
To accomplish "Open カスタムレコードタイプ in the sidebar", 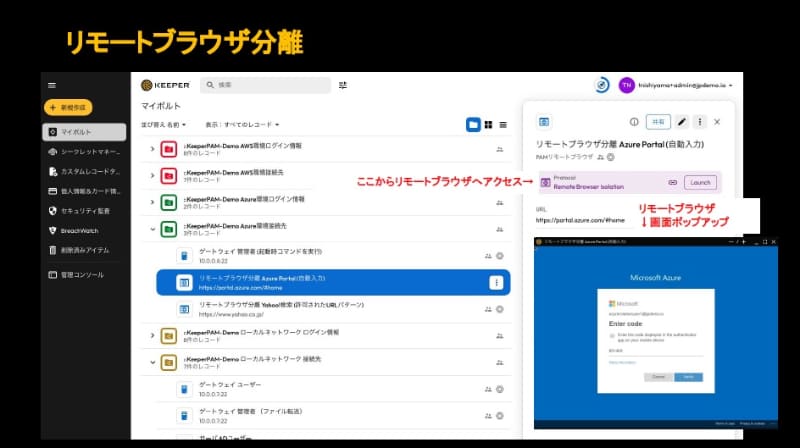I will point(84,171).
